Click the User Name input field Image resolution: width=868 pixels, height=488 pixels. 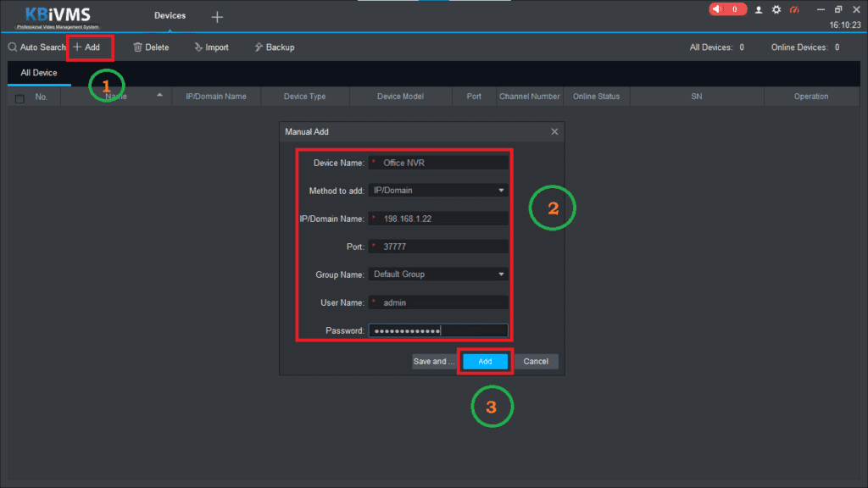(x=438, y=302)
